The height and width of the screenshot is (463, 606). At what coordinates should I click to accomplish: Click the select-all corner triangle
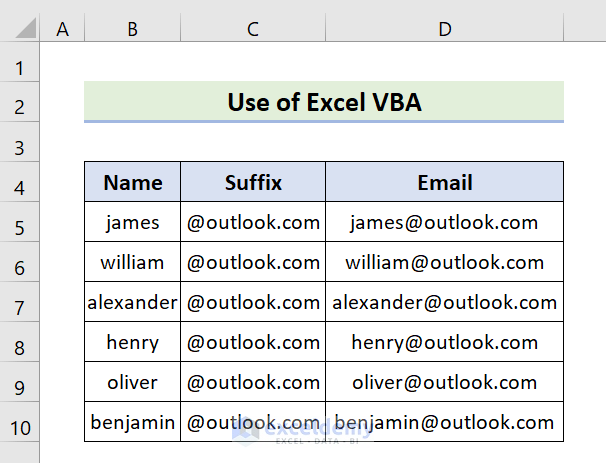pyautogui.click(x=20, y=31)
